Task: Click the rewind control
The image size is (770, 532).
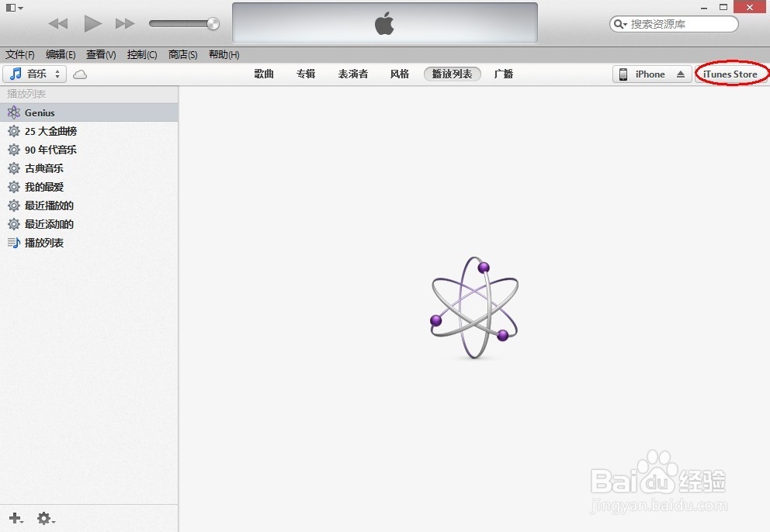Action: click(57, 23)
